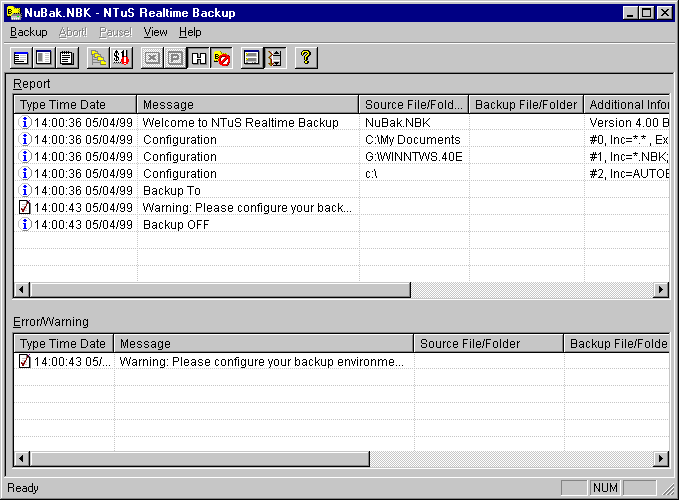679x500 pixels.
Task: Click the warning checkmark icon in Error/Warning list
Action: coord(25,361)
